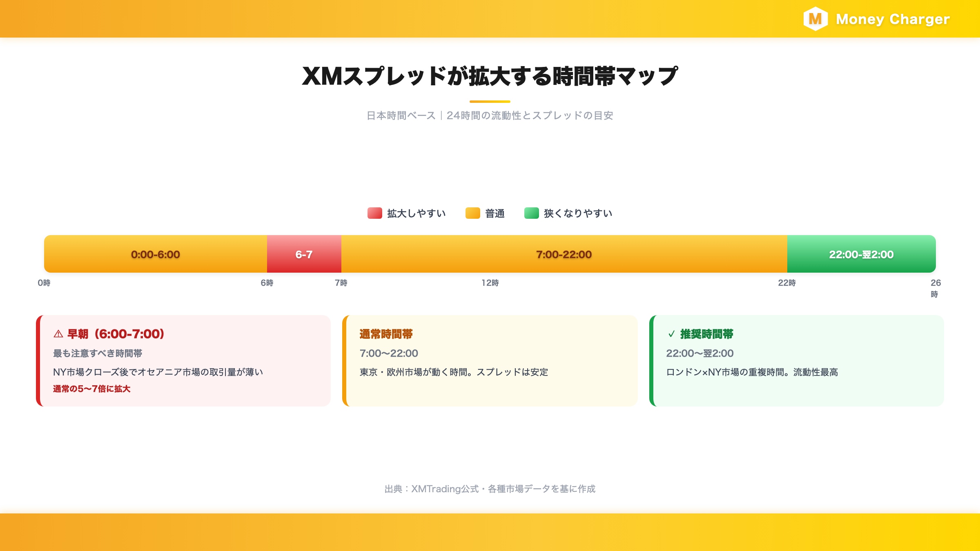Image resolution: width=980 pixels, height=551 pixels.
Task: Select the green 22:00-翌2:00 timeline segment
Action: coord(862,254)
